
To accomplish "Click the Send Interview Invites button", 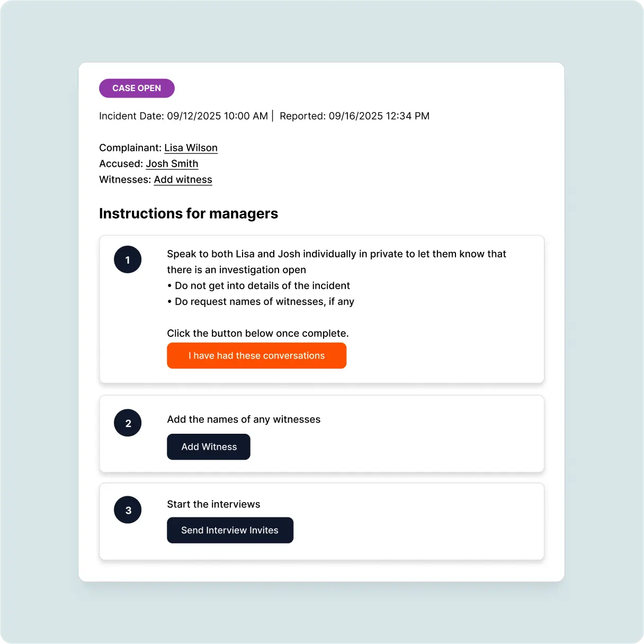I will (230, 530).
